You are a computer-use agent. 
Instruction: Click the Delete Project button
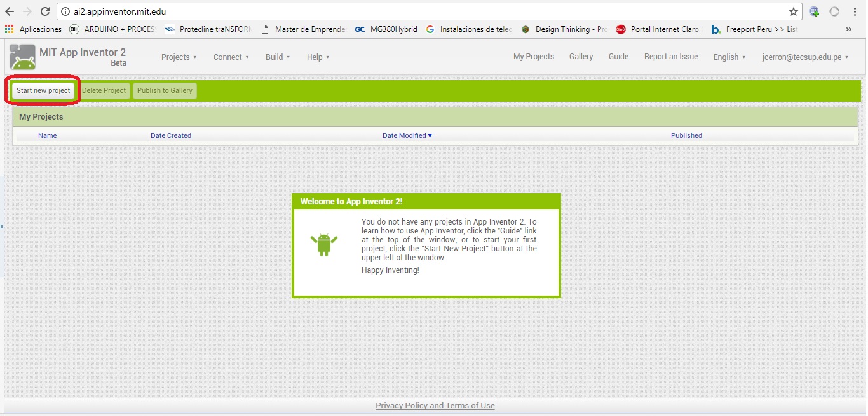[104, 90]
